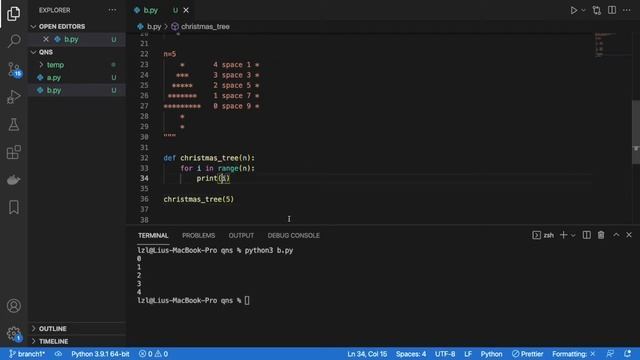Open the Docker whale view
The height and width of the screenshot is (360, 640).
click(x=13, y=180)
